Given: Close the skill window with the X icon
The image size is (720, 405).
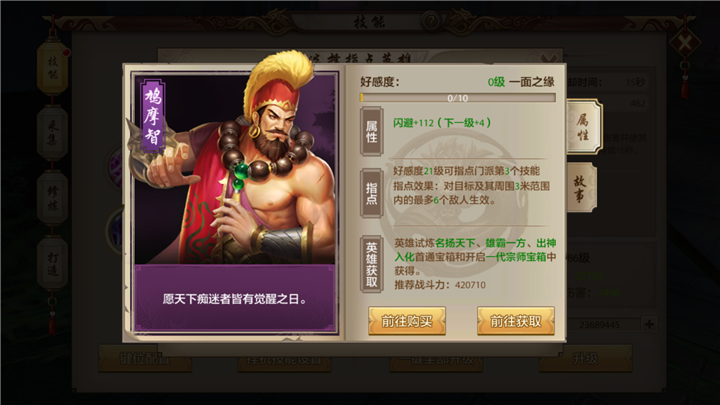Looking at the screenshot, I should click(685, 43).
